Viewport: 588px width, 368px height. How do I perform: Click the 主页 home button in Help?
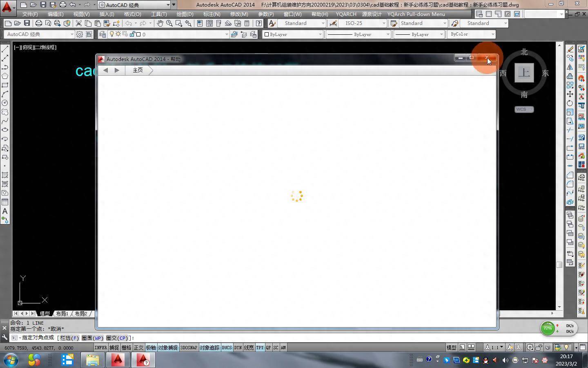pos(138,70)
